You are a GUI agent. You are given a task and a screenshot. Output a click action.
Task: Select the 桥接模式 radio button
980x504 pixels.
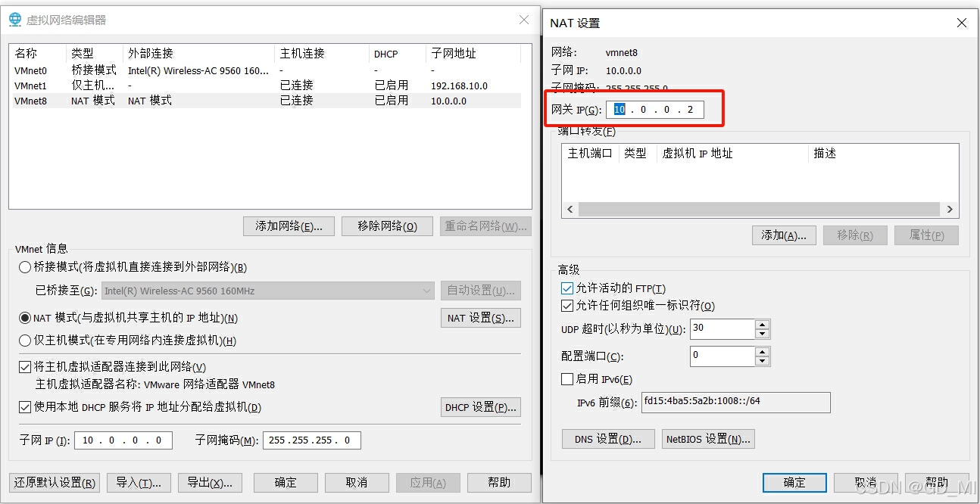[x=25, y=267]
